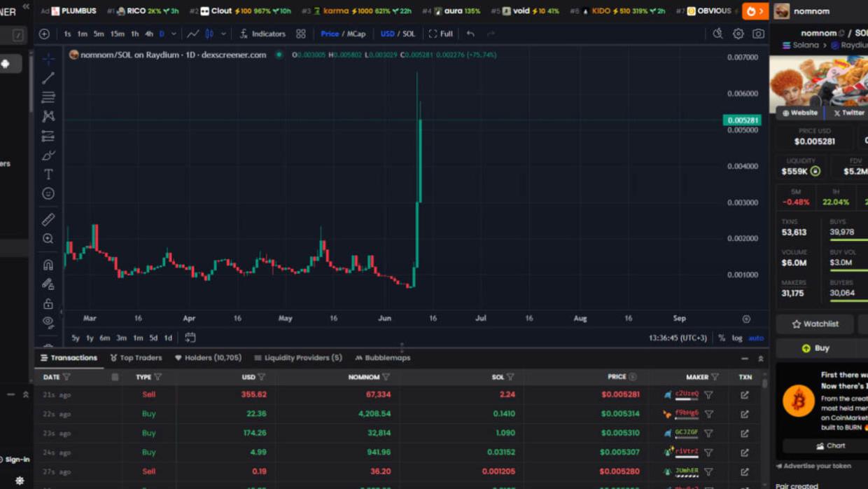The image size is (868, 489).
Task: Choose the forecasting position tool
Action: pos(48,136)
